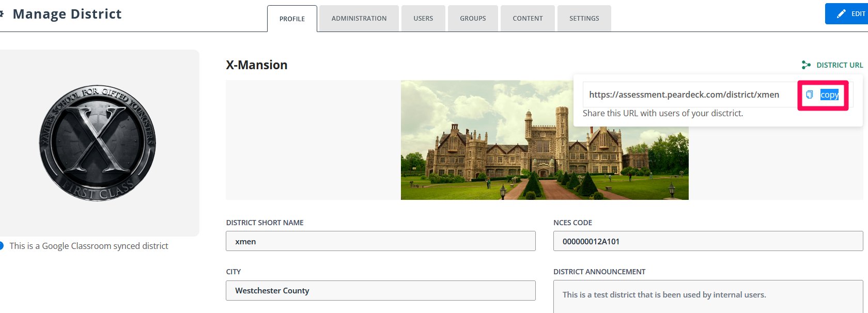Click the copy icon beside the district URL
The image size is (868, 313).
click(x=810, y=95)
